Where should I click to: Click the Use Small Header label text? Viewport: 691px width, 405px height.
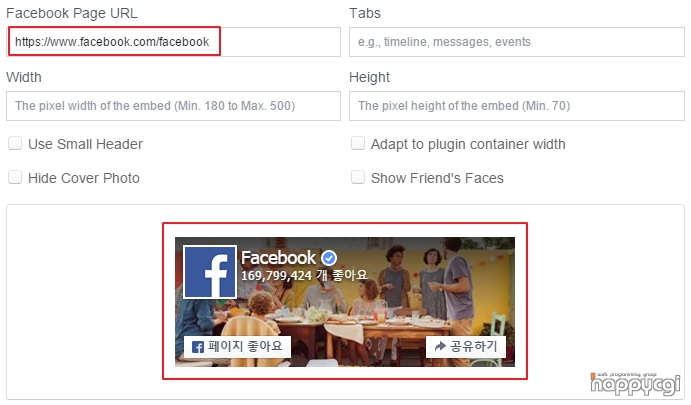[85, 144]
